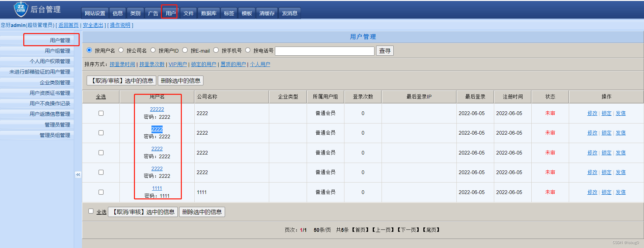The image size is (644, 248).
Task: Select the 按手机号 search radio
Action: (216, 50)
